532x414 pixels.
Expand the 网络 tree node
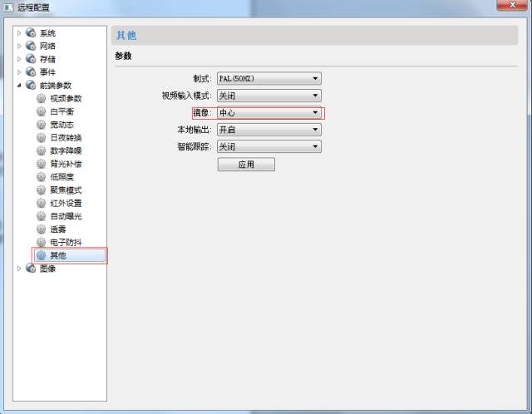pyautogui.click(x=20, y=47)
